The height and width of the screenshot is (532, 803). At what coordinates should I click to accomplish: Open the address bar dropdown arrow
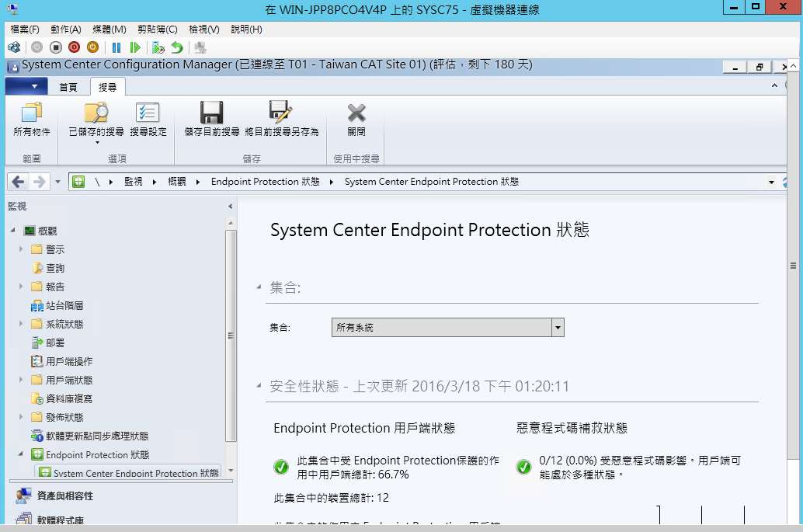(x=771, y=182)
